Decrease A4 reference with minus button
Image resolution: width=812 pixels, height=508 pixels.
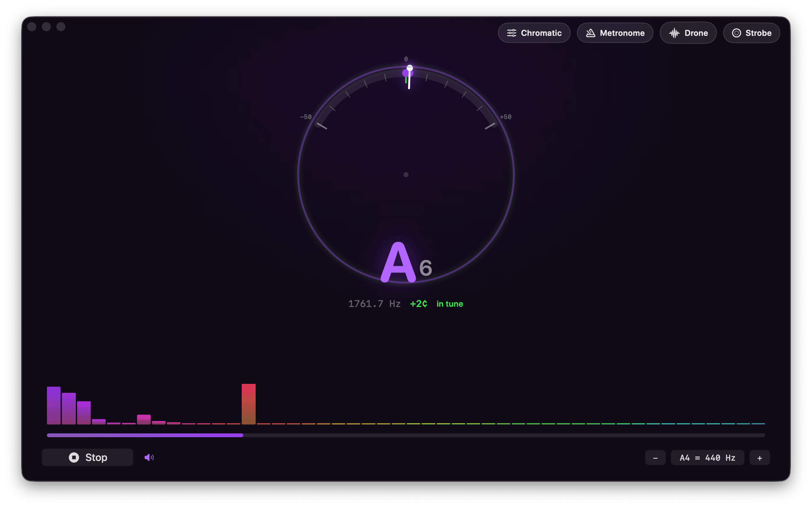655,458
